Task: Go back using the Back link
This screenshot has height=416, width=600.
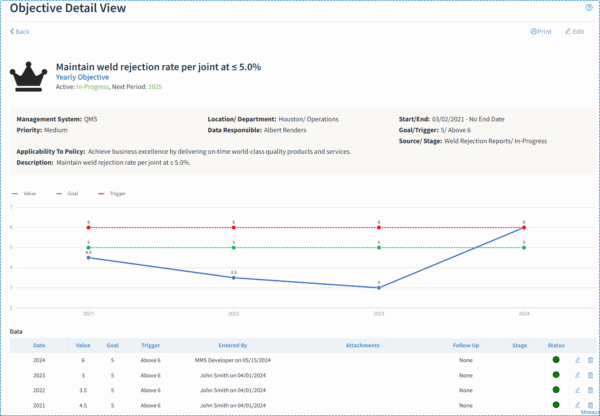Action: (20, 31)
